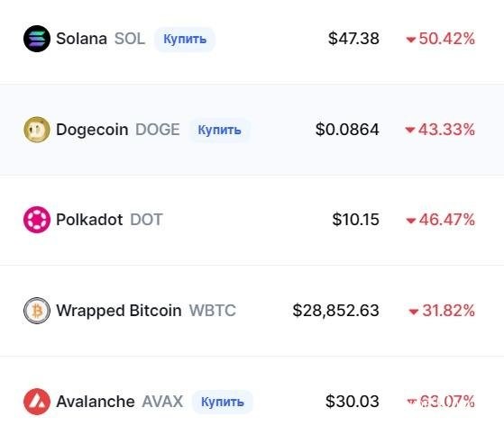Click the Dogecoin coin logo

coord(37,130)
